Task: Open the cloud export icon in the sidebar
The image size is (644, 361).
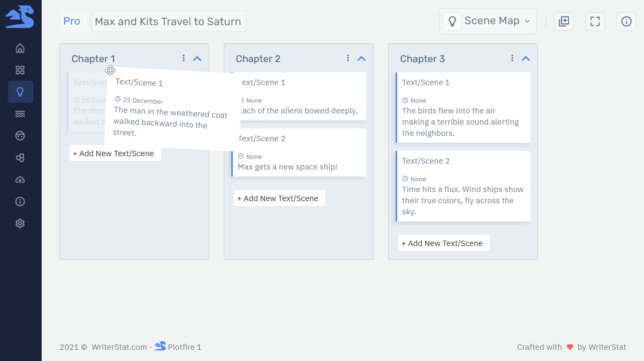Action: pos(20,180)
